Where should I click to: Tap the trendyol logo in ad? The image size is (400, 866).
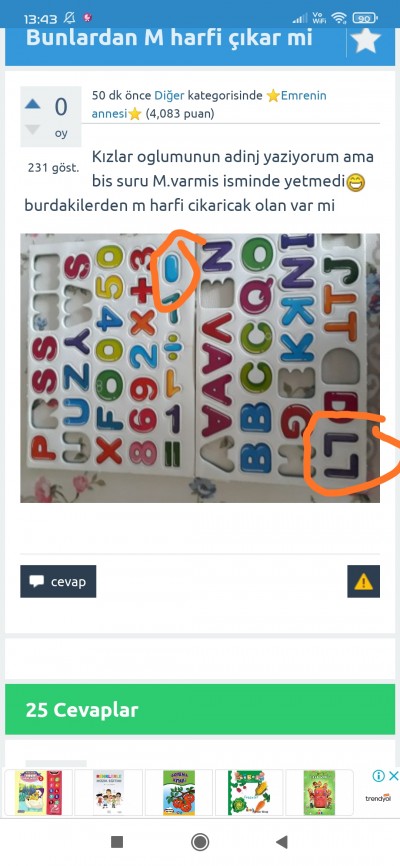[x=378, y=799]
